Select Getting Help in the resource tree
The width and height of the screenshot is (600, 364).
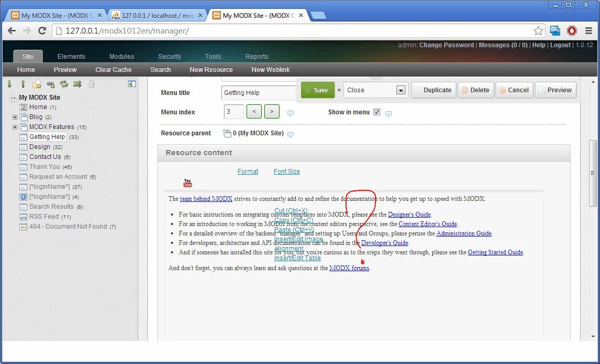coord(47,137)
